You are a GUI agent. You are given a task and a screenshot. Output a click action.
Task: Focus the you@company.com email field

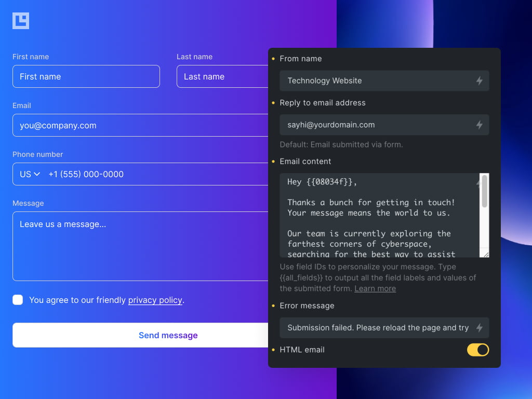click(140, 125)
